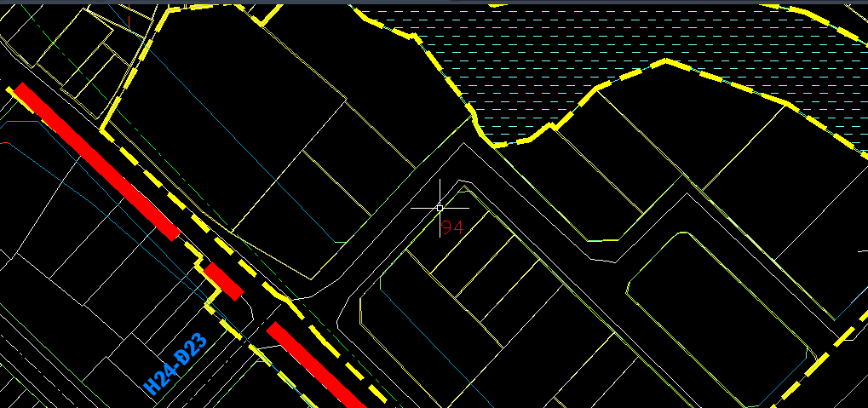Select the longest red bar at upper left
Screen dimensions: 868x408
point(97,162)
